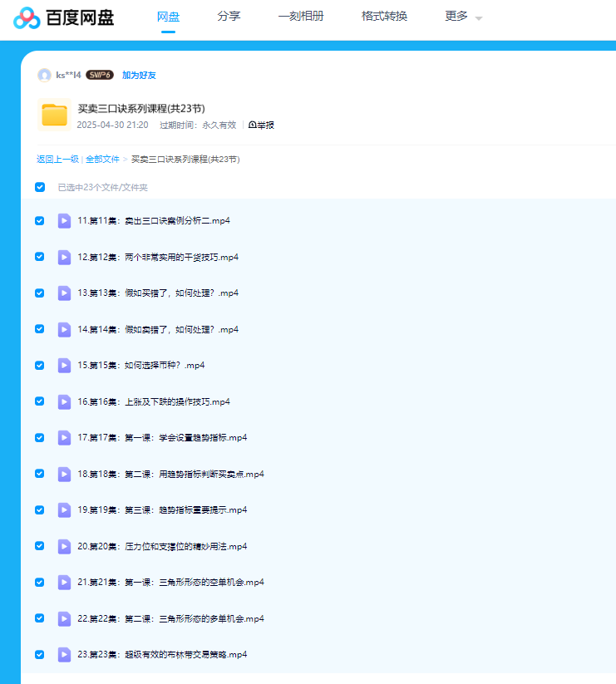Uncheck the 12.第12集 file checkbox
This screenshot has width=616, height=684.
(x=39, y=257)
